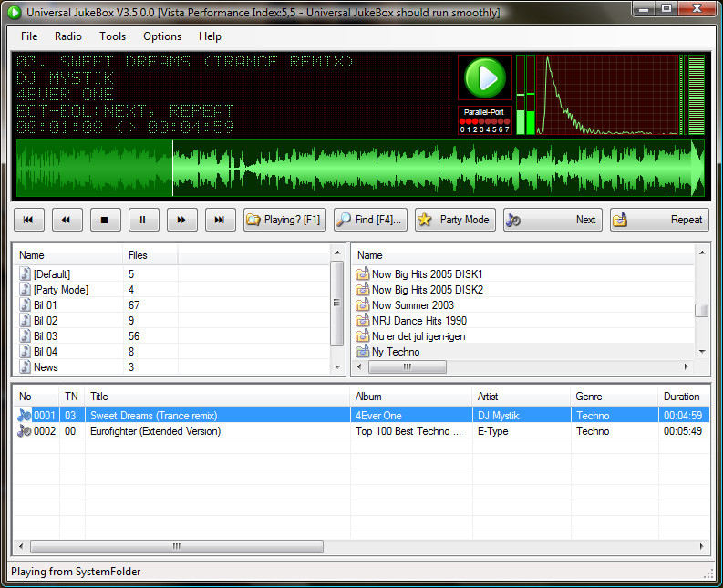This screenshot has width=723, height=588.
Task: Open the Radio menu
Action: point(68,36)
